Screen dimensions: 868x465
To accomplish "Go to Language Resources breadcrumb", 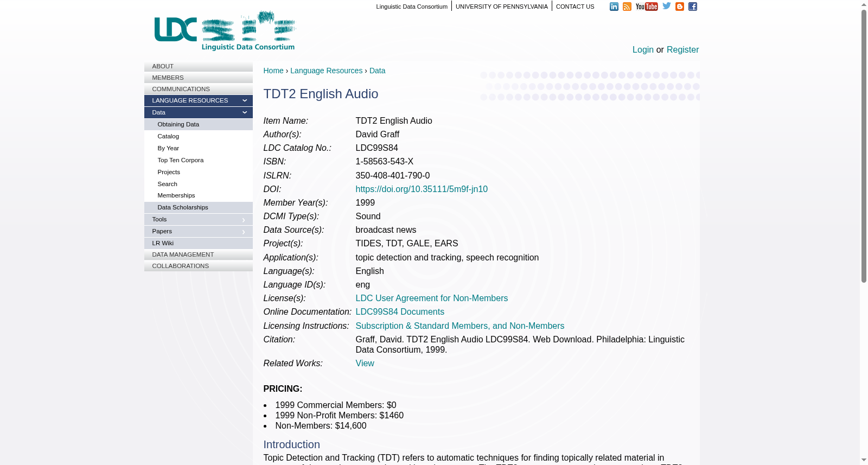I will [326, 71].
